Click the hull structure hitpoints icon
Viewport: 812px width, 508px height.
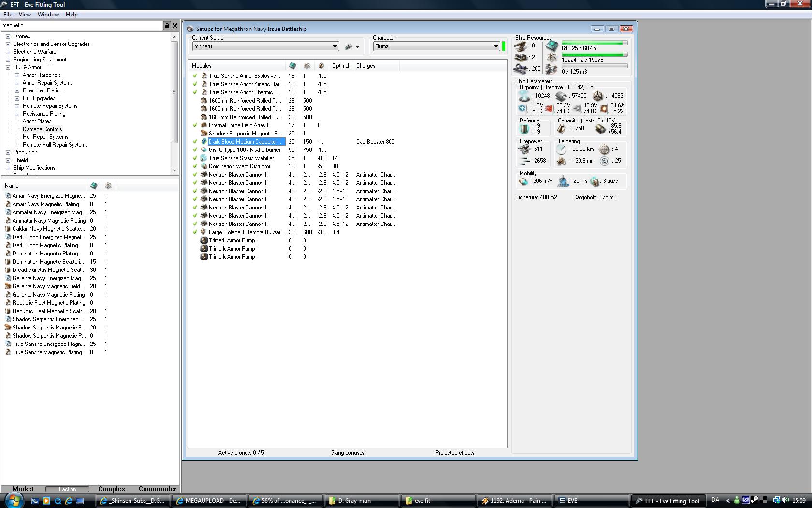598,96
